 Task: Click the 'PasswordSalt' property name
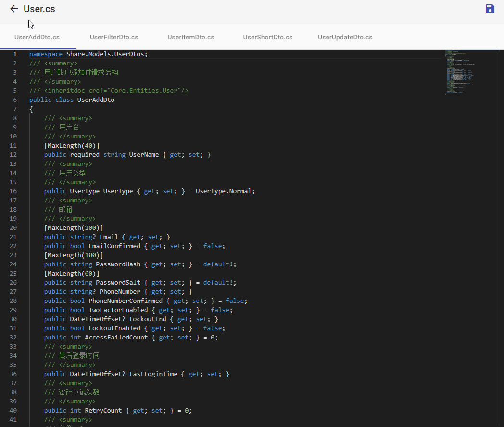tap(118, 283)
